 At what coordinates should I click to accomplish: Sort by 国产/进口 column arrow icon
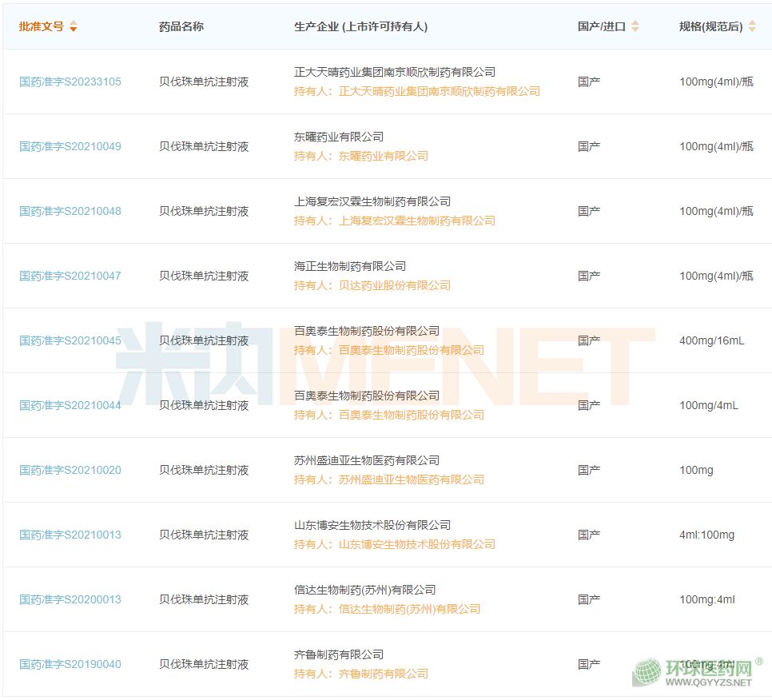[635, 26]
